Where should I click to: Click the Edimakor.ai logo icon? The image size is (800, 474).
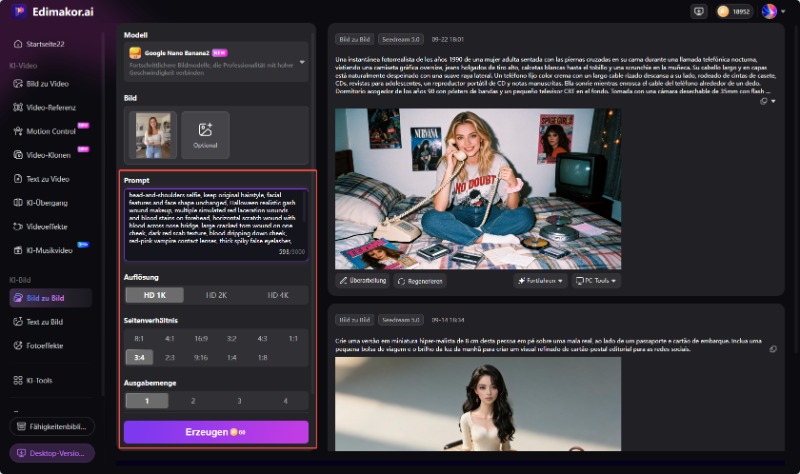click(x=19, y=11)
